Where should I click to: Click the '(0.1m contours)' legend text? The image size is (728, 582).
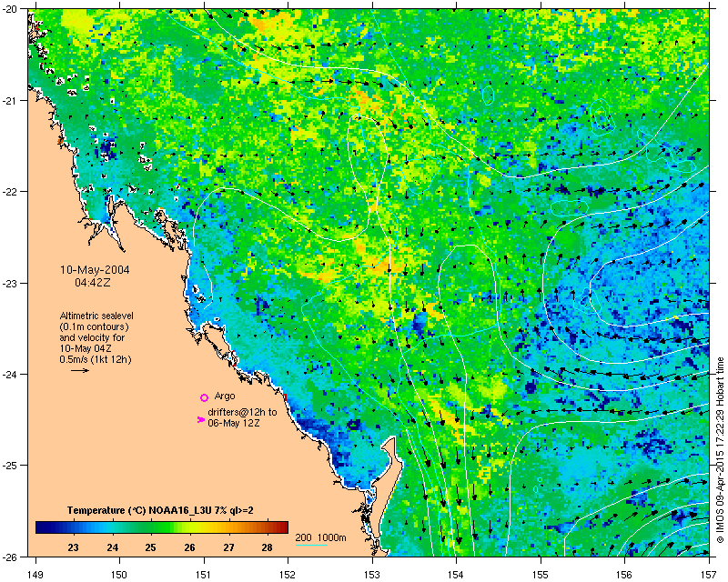click(x=94, y=326)
